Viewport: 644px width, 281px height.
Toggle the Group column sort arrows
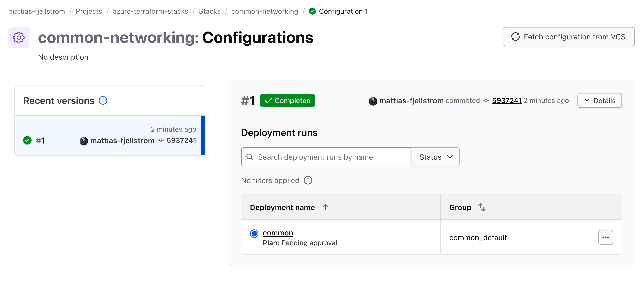pyautogui.click(x=482, y=207)
